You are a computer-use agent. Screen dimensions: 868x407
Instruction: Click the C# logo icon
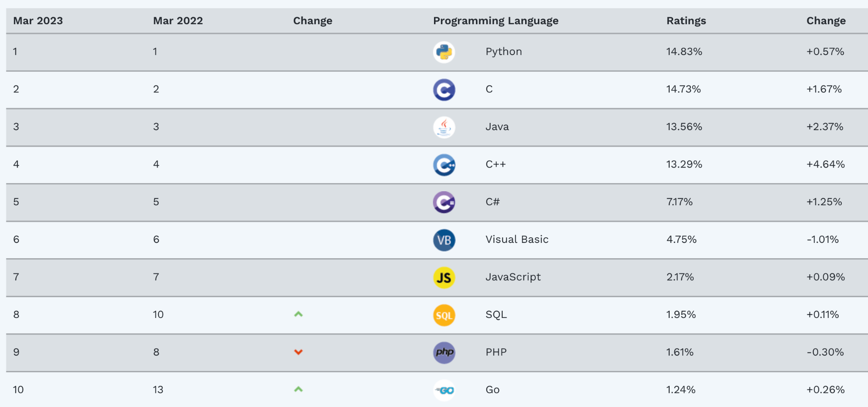444,202
